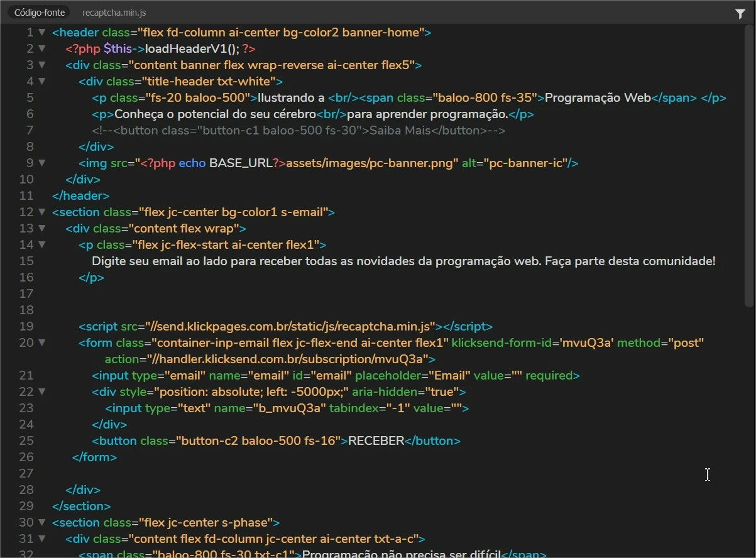Collapse the s-phase section on line 30
Image resolution: width=756 pixels, height=558 pixels.
(x=41, y=522)
